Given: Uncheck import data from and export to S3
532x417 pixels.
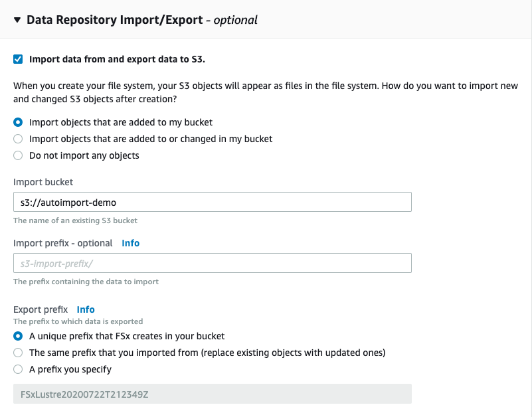Looking at the screenshot, I should click(x=17, y=59).
